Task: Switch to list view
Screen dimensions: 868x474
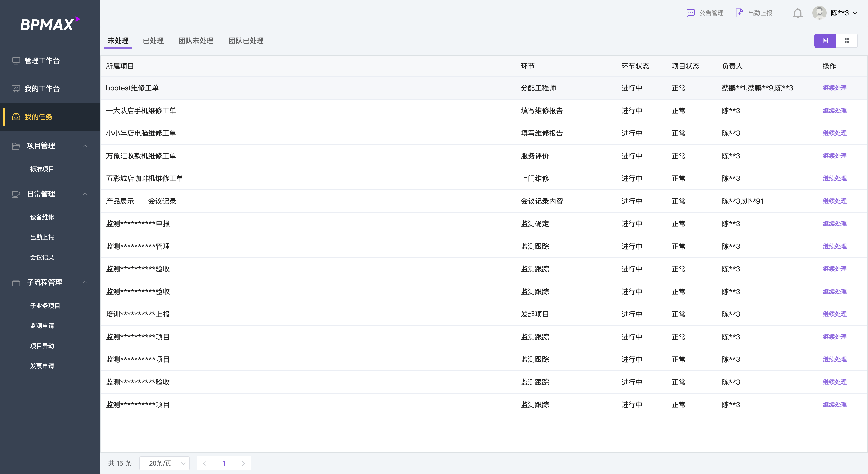Action: 825,40
